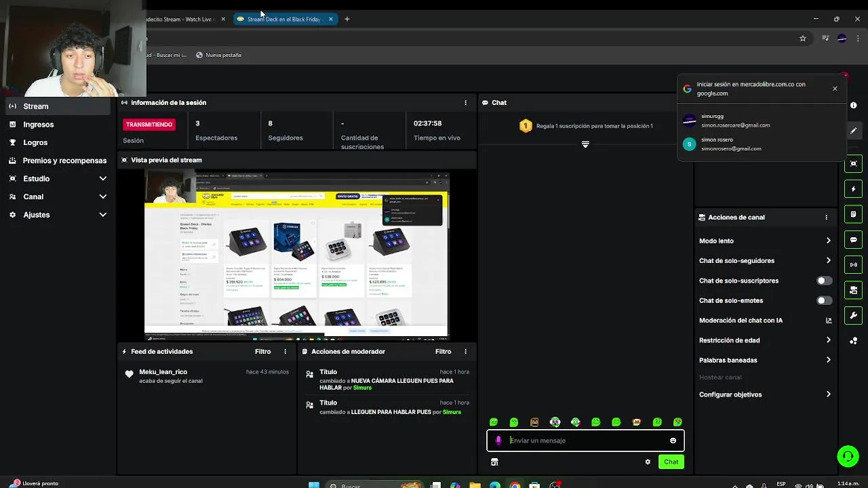Expand the Estudio menu chevron
The height and width of the screenshot is (488, 868).
(103, 179)
